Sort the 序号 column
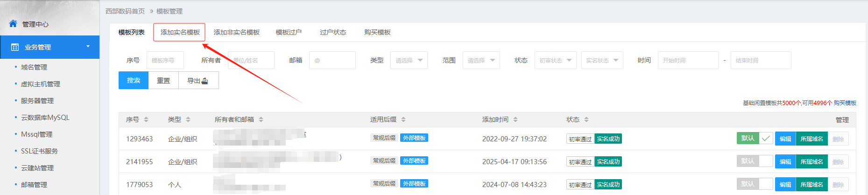This screenshot has height=195, width=868. click(146, 120)
